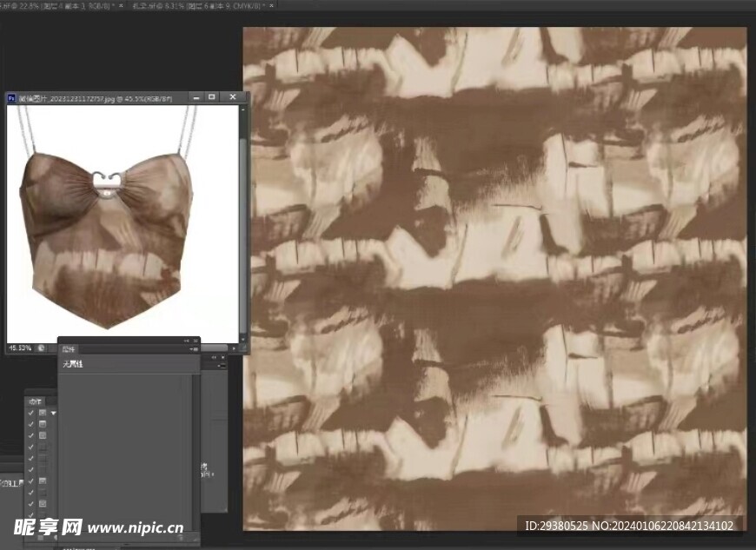Toggle the fourth checkmark in Actions panel
This screenshot has height=550, width=756.
[31, 447]
